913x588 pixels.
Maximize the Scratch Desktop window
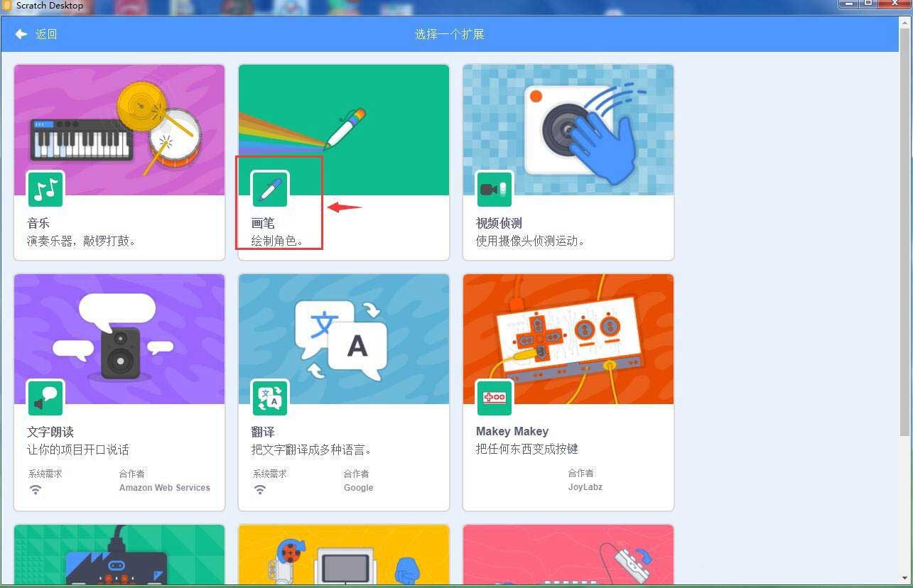[868, 4]
